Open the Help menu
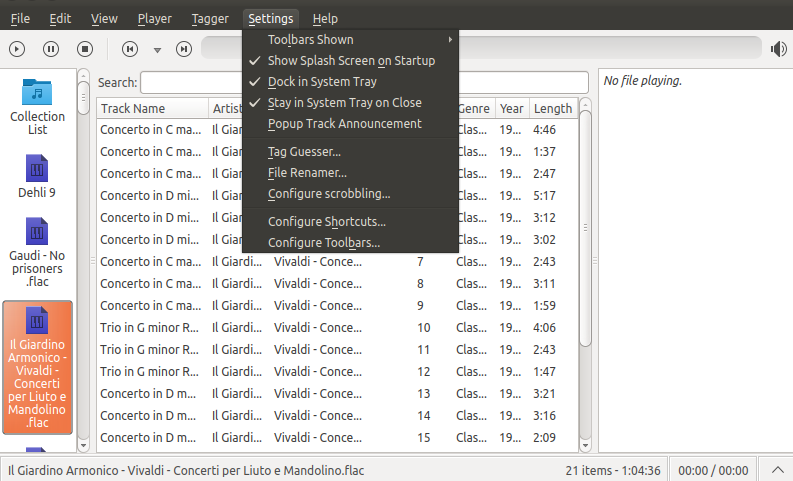The height and width of the screenshot is (481, 793). tap(325, 19)
